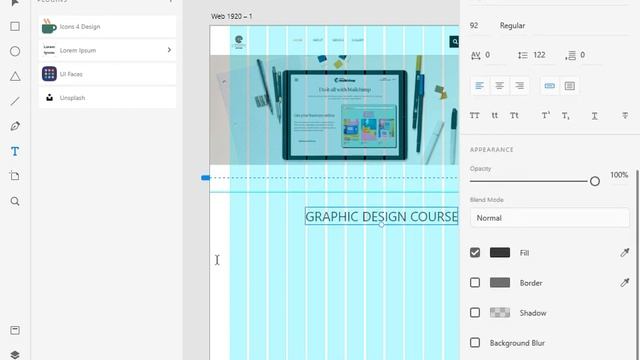This screenshot has width=640, height=360.
Task: Edit character spacing value 0
Action: pyautogui.click(x=487, y=55)
